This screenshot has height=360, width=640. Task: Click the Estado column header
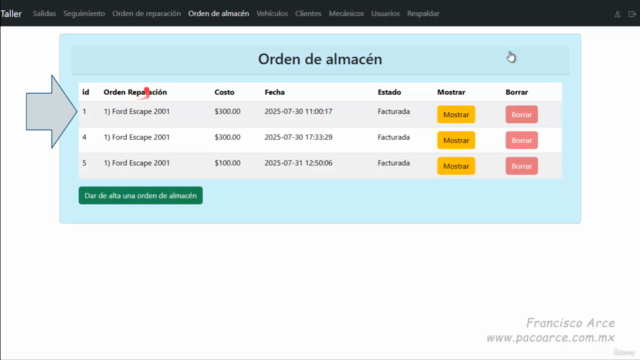tap(389, 92)
